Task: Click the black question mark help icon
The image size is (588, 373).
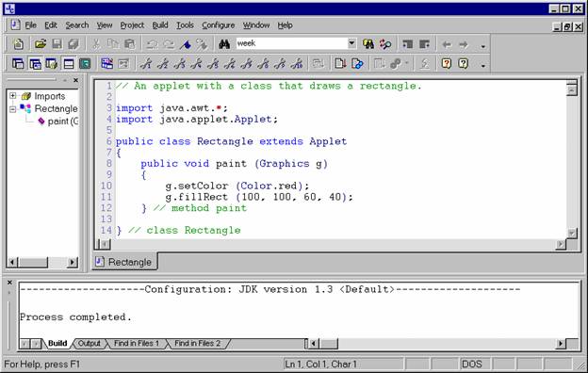Action: (463, 64)
